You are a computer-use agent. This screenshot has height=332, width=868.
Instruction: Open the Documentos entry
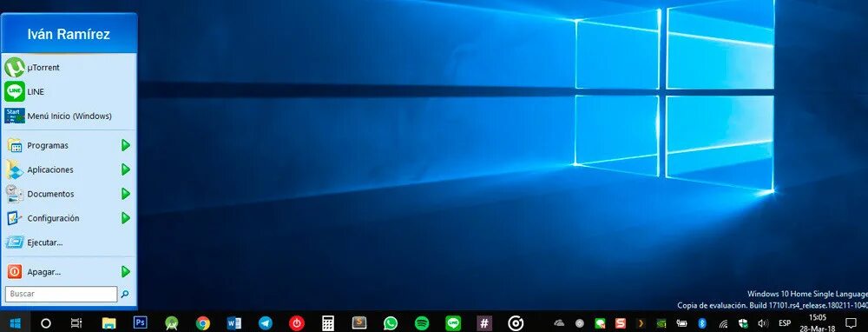coord(69,194)
